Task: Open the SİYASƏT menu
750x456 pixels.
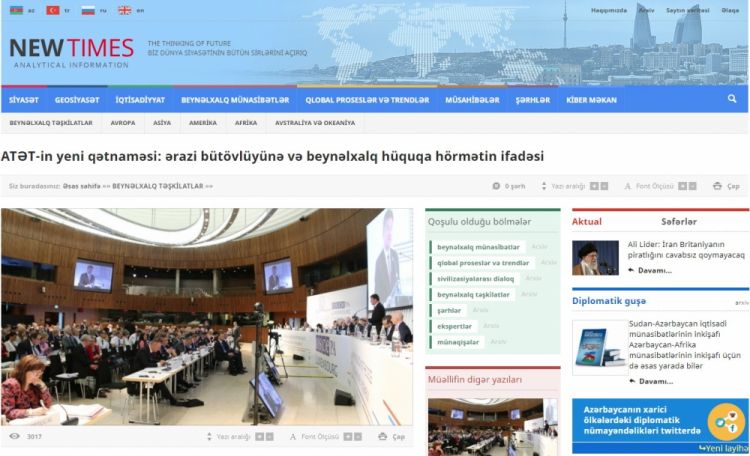Action: (24, 100)
